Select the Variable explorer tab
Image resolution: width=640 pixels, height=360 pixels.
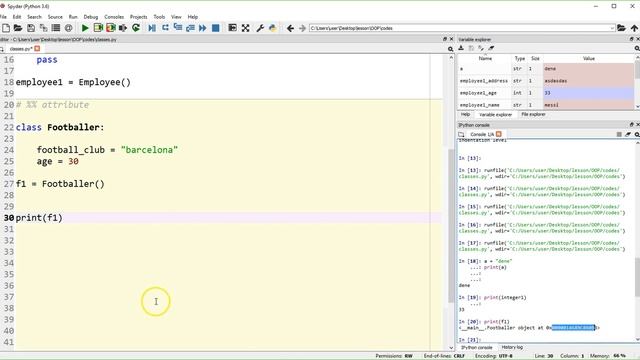[x=495, y=115]
